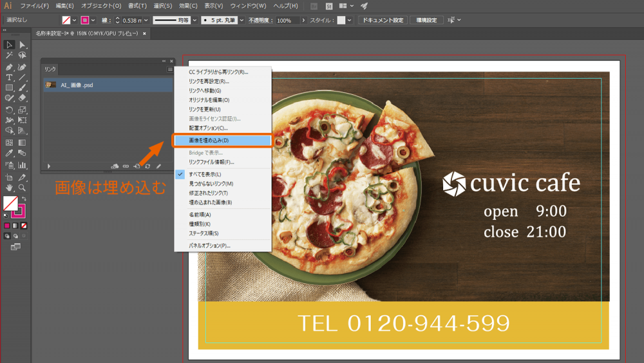Viewport: 644px width, 363px height.
Task: Click the Direct Selection tool arrow
Action: [x=22, y=44]
